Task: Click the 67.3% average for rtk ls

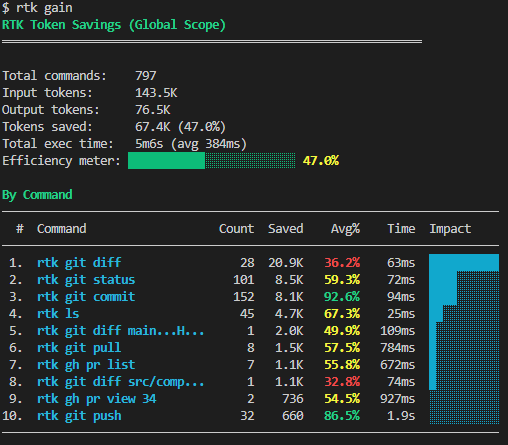Action: point(342,314)
